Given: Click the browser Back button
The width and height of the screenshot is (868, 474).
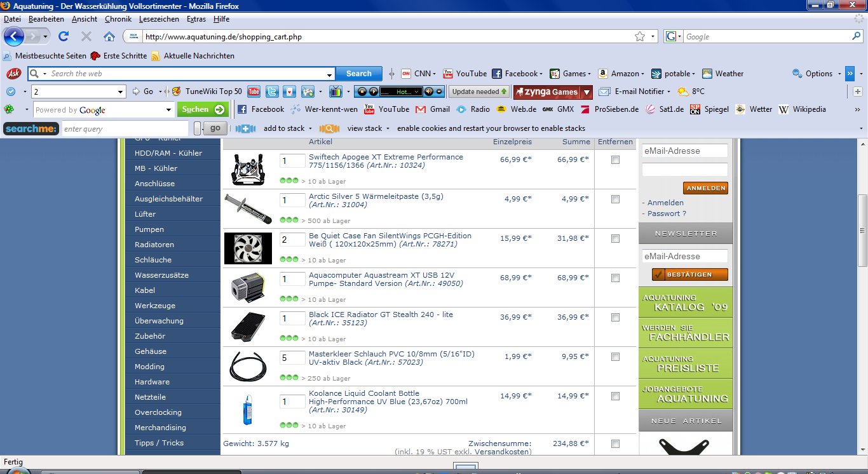Looking at the screenshot, I should (x=13, y=36).
